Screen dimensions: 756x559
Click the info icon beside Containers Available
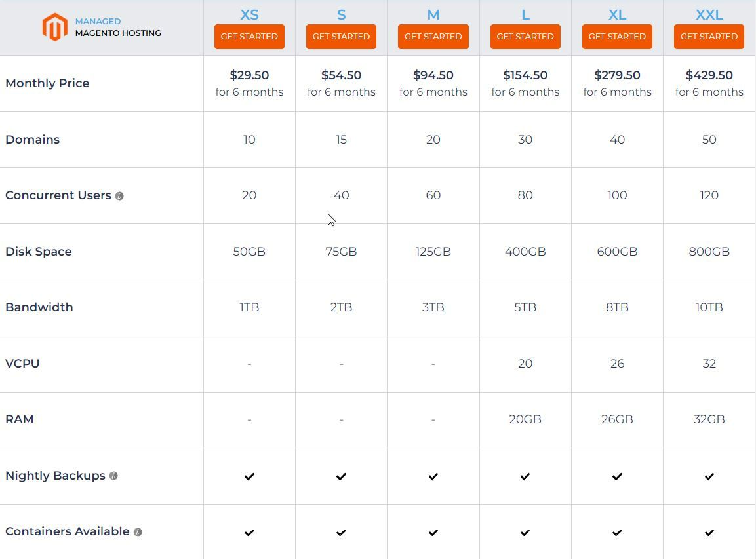(x=137, y=531)
